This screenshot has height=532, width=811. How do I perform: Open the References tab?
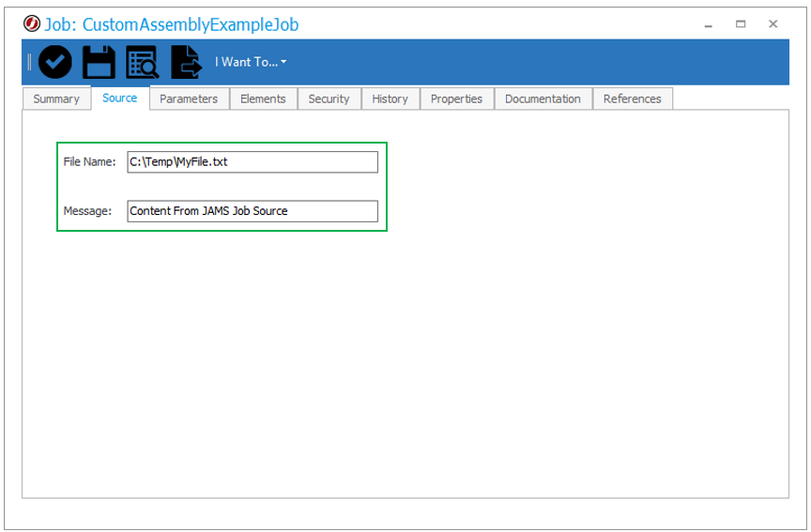(x=632, y=99)
